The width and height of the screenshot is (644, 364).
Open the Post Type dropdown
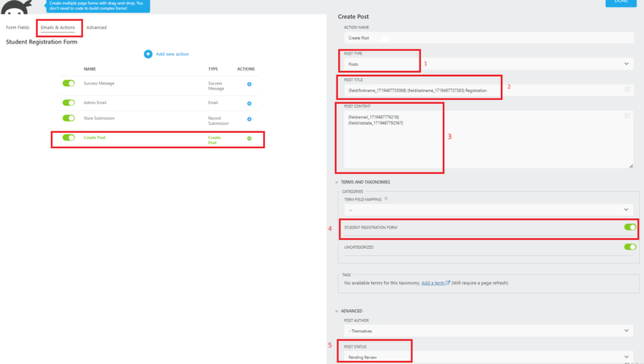tap(489, 64)
